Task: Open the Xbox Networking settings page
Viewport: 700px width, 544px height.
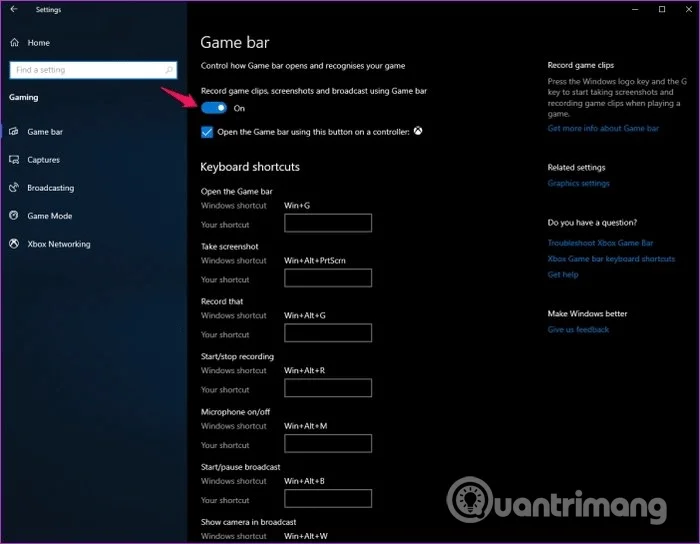Action: coord(59,244)
